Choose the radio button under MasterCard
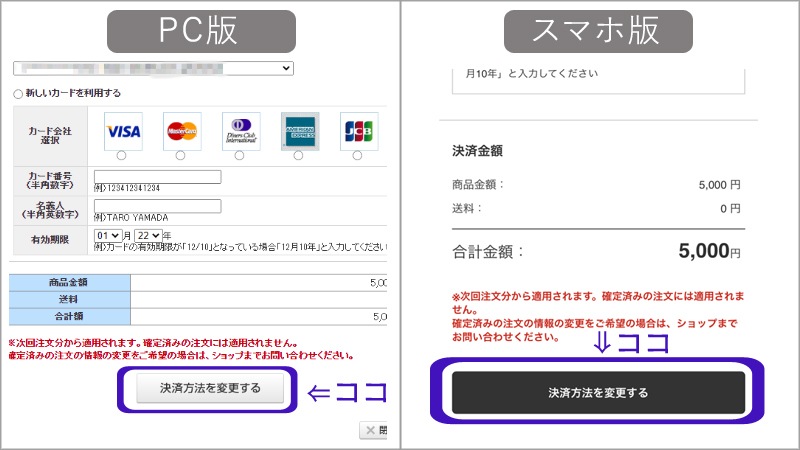 pos(181,156)
